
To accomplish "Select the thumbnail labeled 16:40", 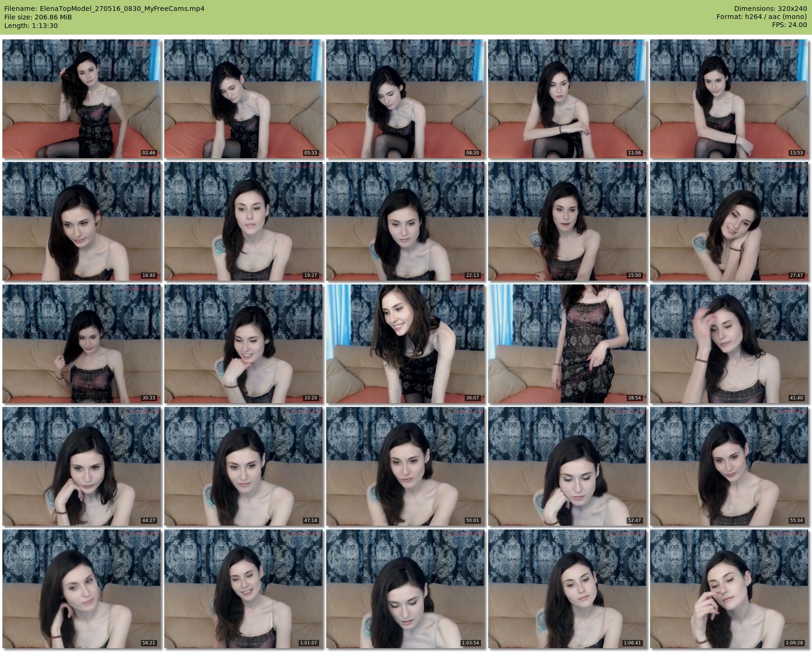I will click(x=82, y=221).
